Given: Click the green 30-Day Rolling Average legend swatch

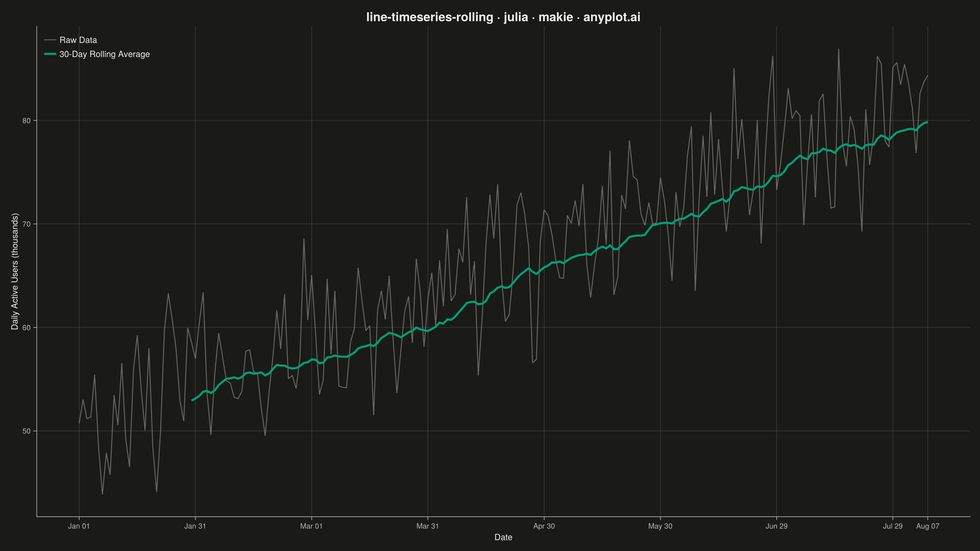Looking at the screenshot, I should click(x=50, y=54).
